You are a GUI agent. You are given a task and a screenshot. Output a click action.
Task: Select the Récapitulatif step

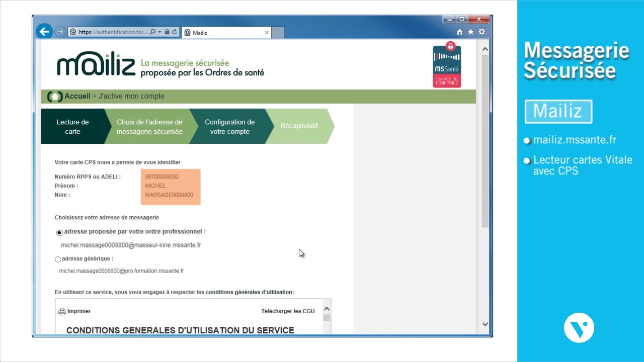click(299, 126)
